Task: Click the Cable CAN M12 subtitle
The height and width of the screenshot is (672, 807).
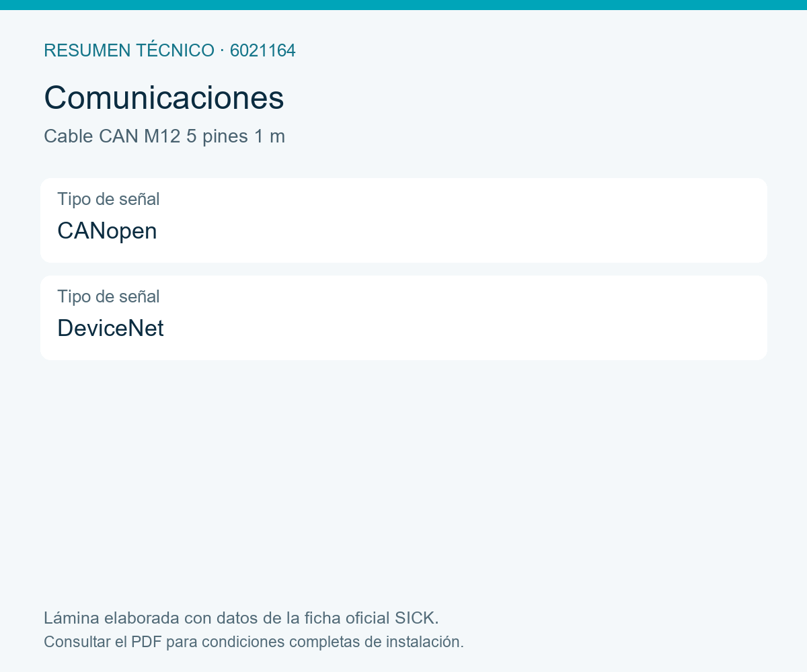Action: [164, 136]
